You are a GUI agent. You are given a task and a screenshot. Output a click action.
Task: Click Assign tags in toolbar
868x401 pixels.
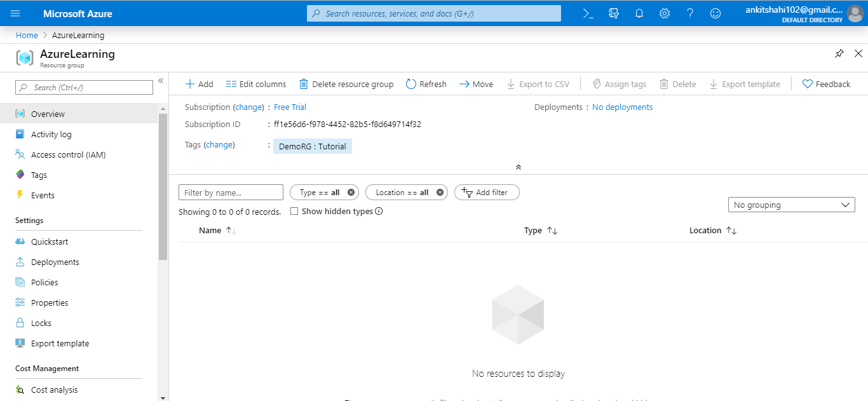[619, 85]
